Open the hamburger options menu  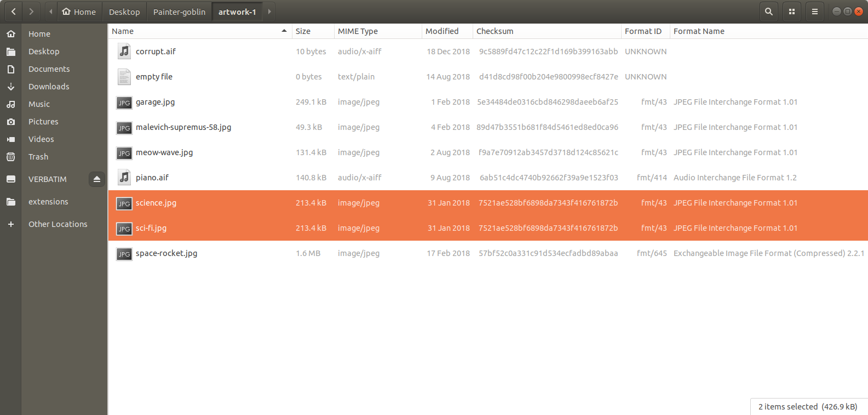[x=815, y=12]
